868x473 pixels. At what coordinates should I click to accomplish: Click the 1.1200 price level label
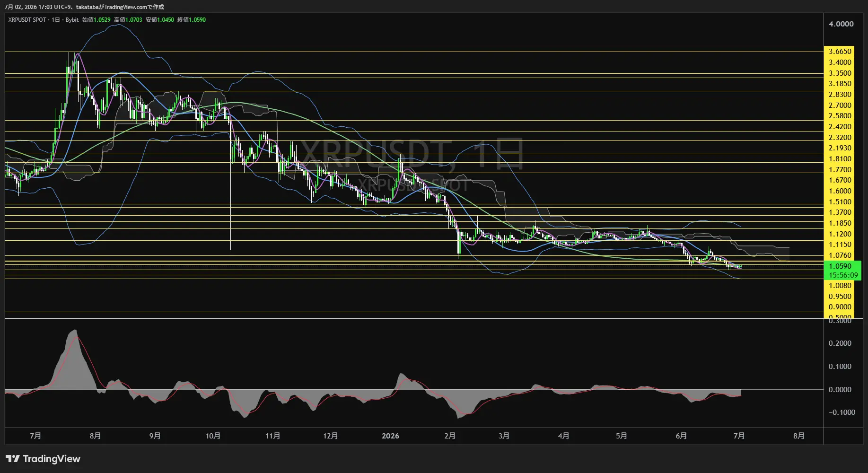[x=840, y=234]
